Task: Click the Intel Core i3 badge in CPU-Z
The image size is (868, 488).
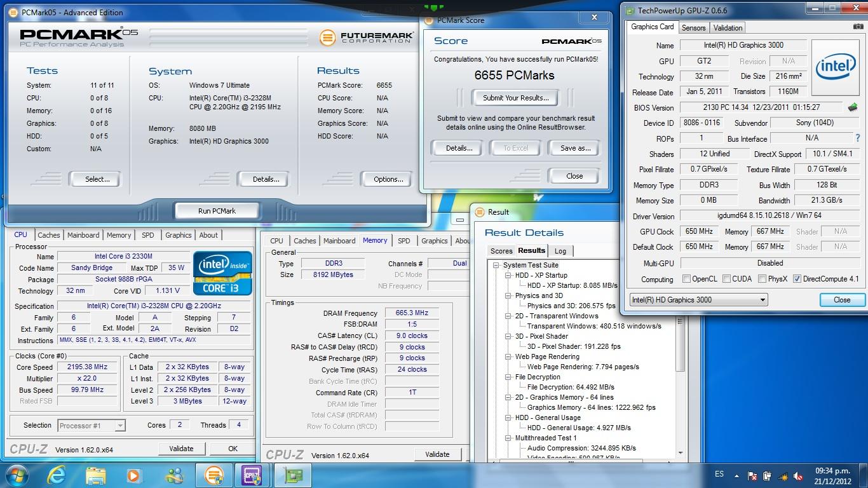Action: click(x=222, y=273)
